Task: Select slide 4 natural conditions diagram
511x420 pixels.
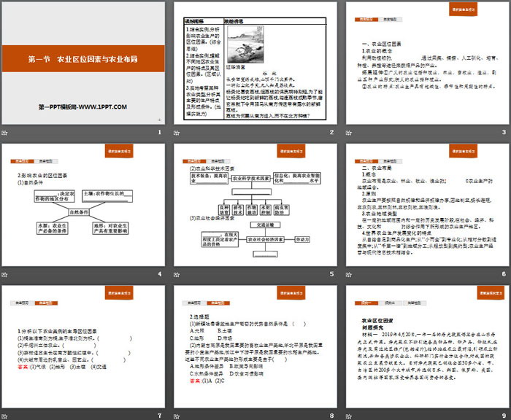Action: 83,205
